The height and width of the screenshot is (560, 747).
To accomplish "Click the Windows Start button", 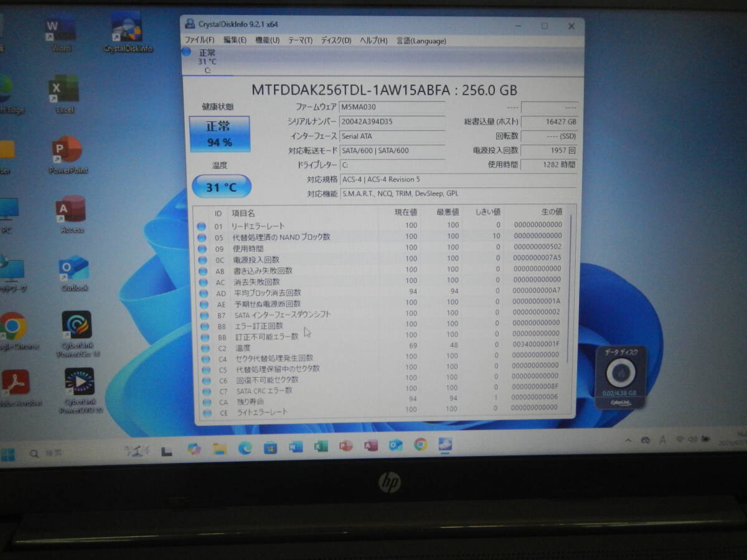I will coord(8,455).
